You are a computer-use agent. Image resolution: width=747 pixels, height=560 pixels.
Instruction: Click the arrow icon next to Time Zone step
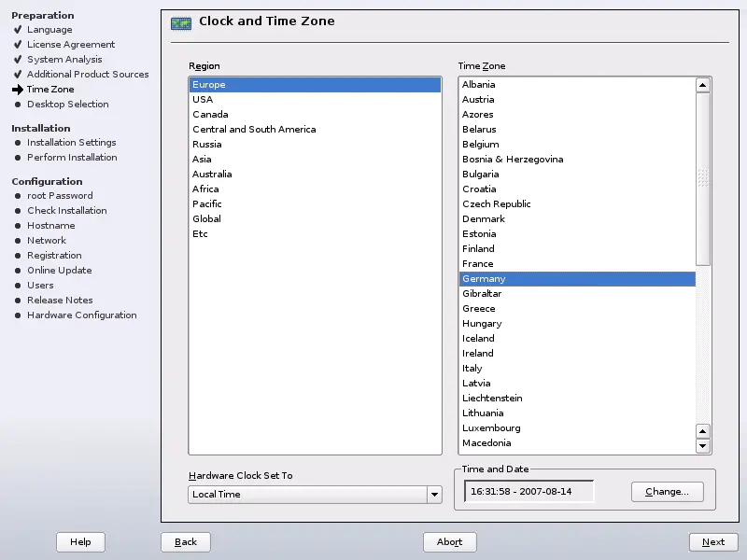[x=18, y=90]
